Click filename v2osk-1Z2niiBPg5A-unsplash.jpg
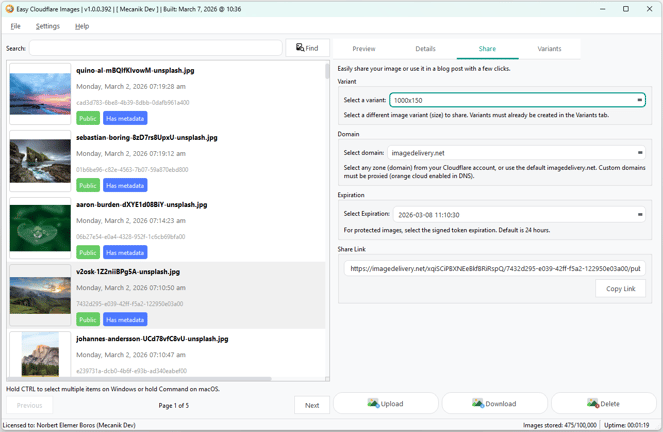 click(x=128, y=272)
